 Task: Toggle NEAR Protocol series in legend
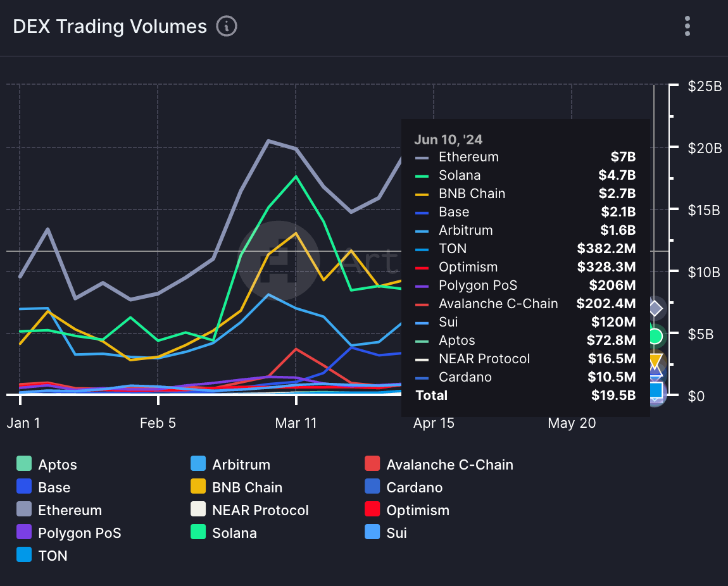pos(250,509)
